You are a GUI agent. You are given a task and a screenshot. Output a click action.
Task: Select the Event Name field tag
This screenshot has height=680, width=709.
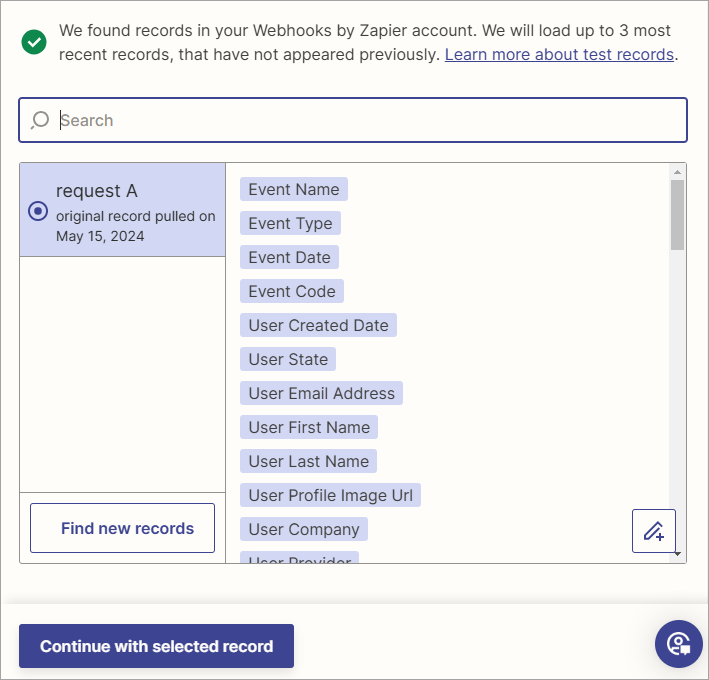[x=294, y=189]
